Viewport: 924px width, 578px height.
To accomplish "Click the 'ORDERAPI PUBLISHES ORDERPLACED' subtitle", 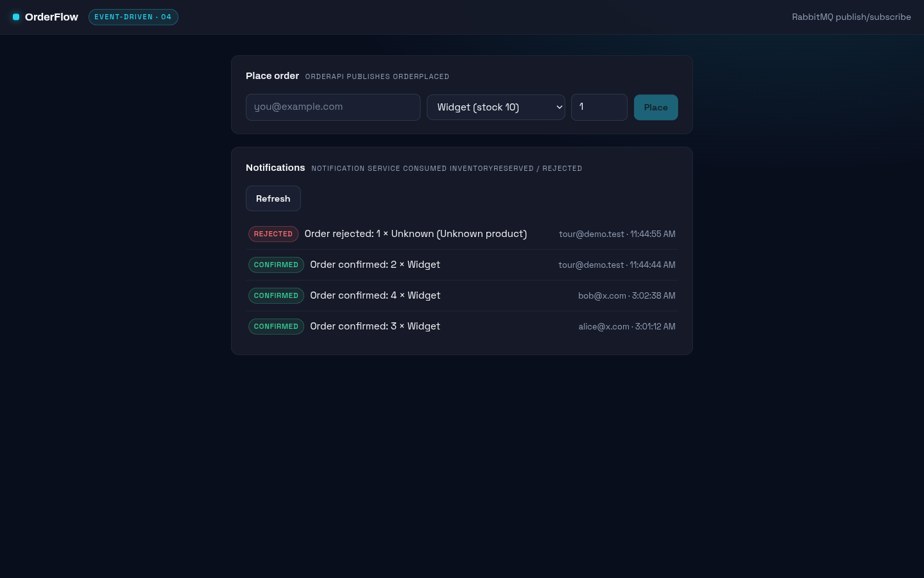I will point(377,76).
